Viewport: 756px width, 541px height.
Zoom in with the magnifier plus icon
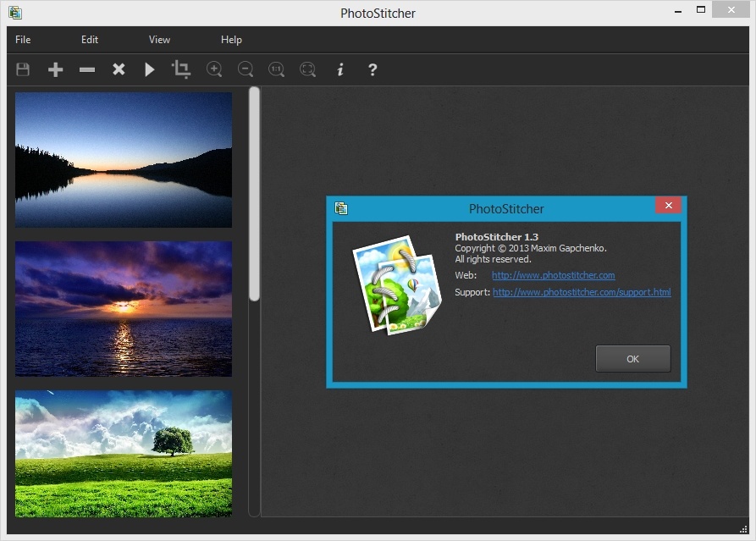pyautogui.click(x=214, y=69)
